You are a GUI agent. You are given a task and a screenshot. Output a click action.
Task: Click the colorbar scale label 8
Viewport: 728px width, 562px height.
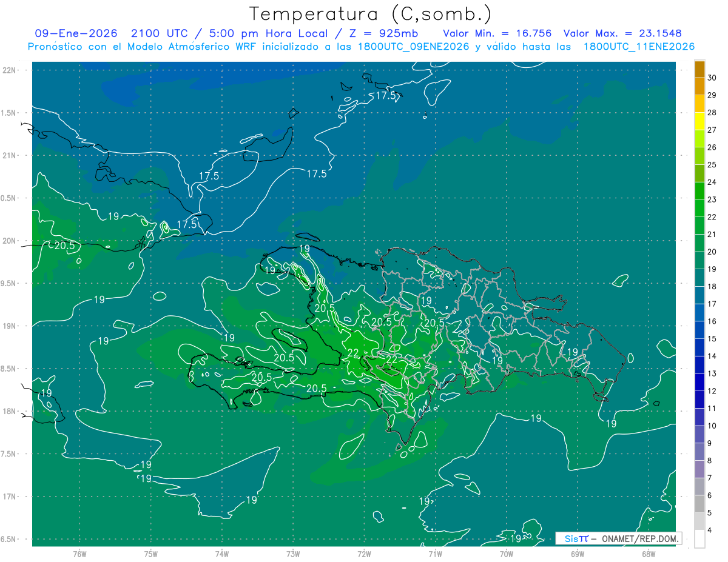(710, 461)
